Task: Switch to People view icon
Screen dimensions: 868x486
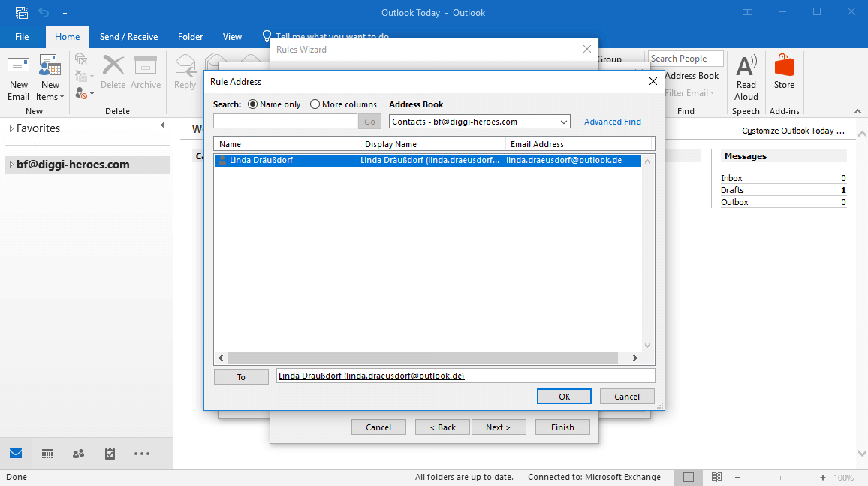Action: point(79,454)
